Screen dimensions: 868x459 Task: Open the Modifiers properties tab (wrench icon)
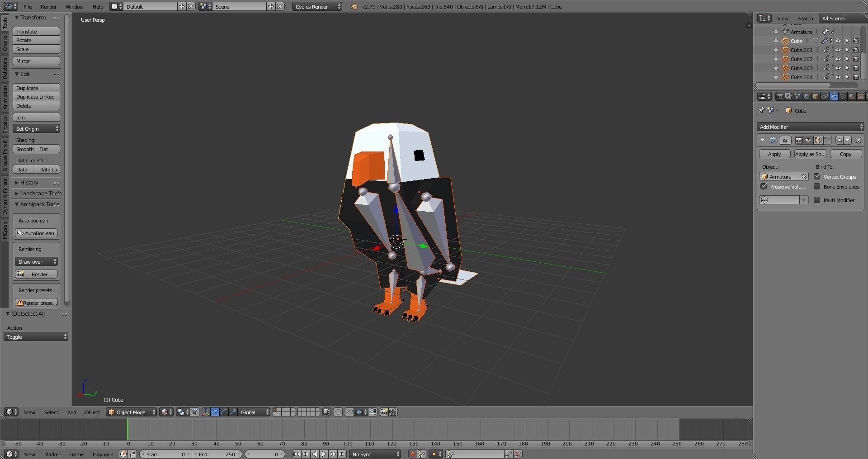coord(834,96)
